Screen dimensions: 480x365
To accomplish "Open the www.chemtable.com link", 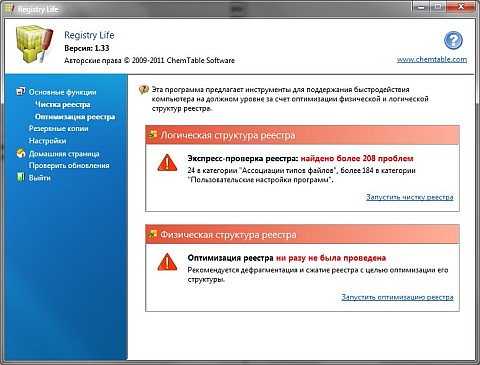I will pos(432,59).
